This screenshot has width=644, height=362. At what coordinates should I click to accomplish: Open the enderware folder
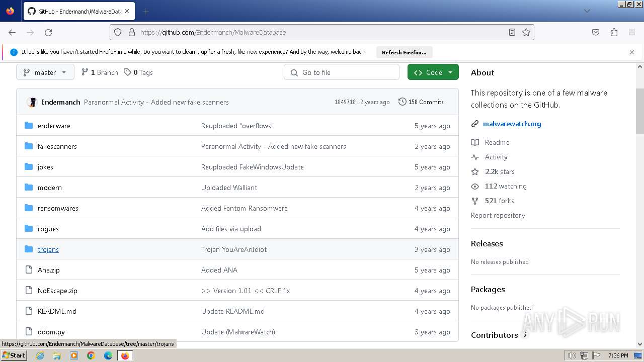click(54, 126)
